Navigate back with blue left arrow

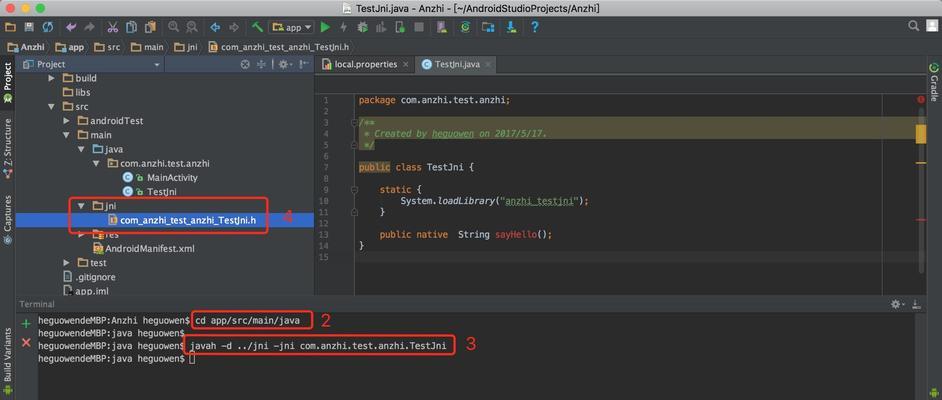click(215, 27)
